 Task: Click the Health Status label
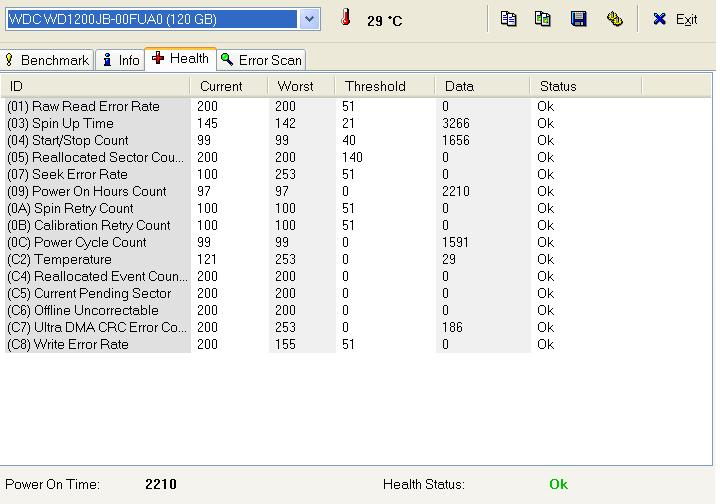[x=423, y=484]
